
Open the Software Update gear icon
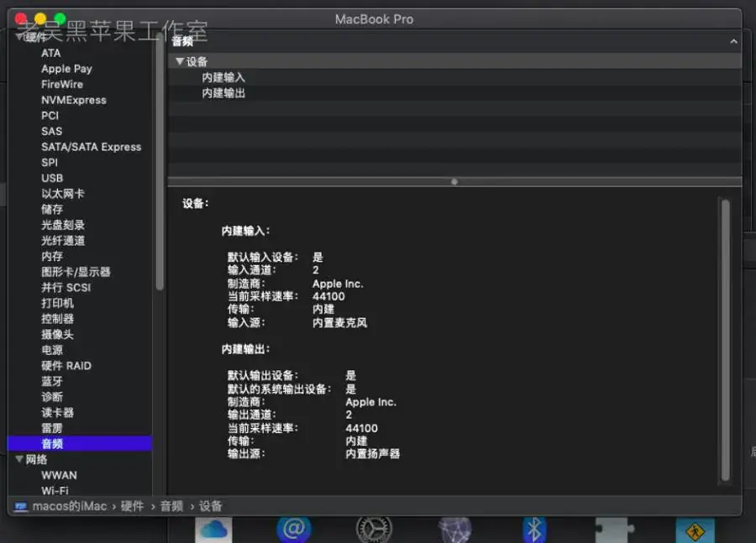(374, 530)
